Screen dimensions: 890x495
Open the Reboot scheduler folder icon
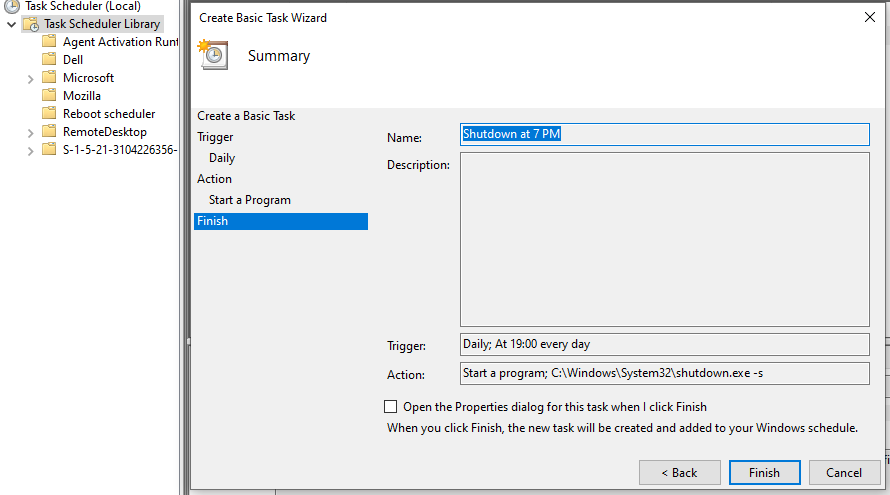tap(49, 113)
